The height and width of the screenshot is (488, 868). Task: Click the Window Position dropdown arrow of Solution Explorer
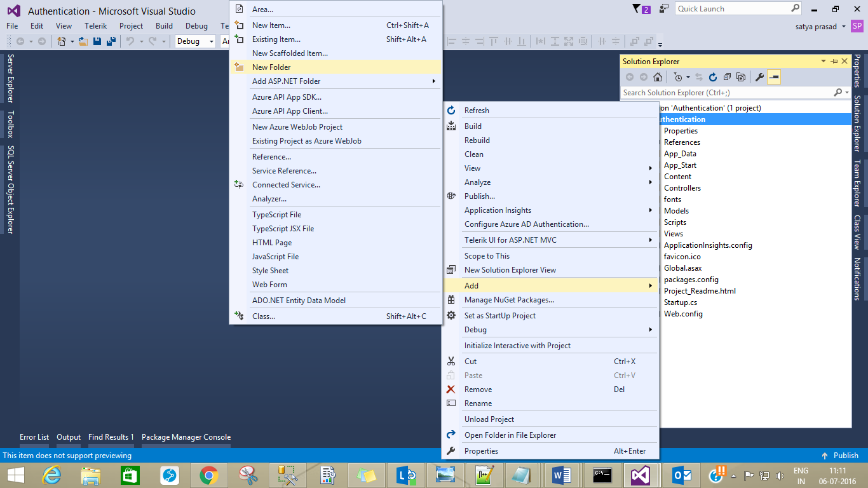tap(825, 62)
